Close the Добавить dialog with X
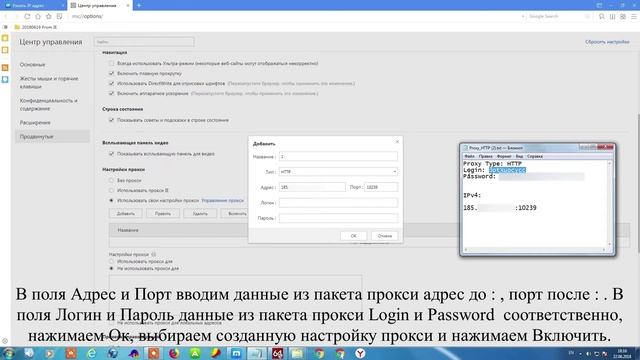This screenshot has height=360, width=640. [397, 142]
